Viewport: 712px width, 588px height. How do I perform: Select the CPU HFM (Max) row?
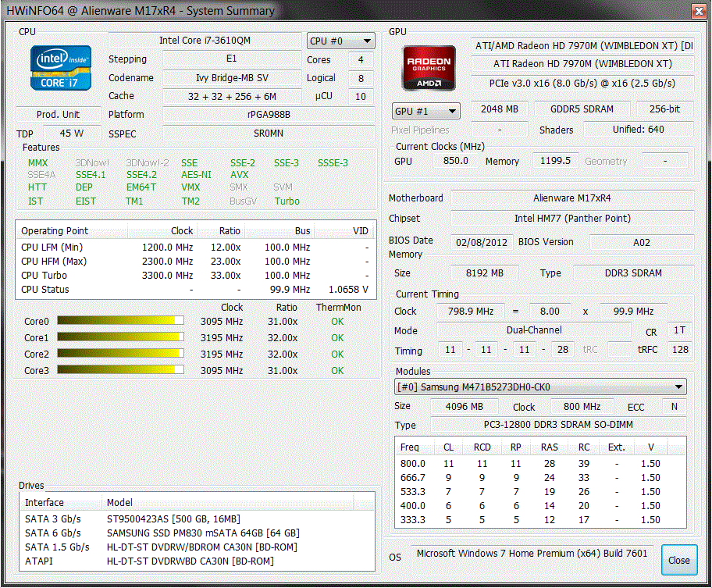point(196,262)
